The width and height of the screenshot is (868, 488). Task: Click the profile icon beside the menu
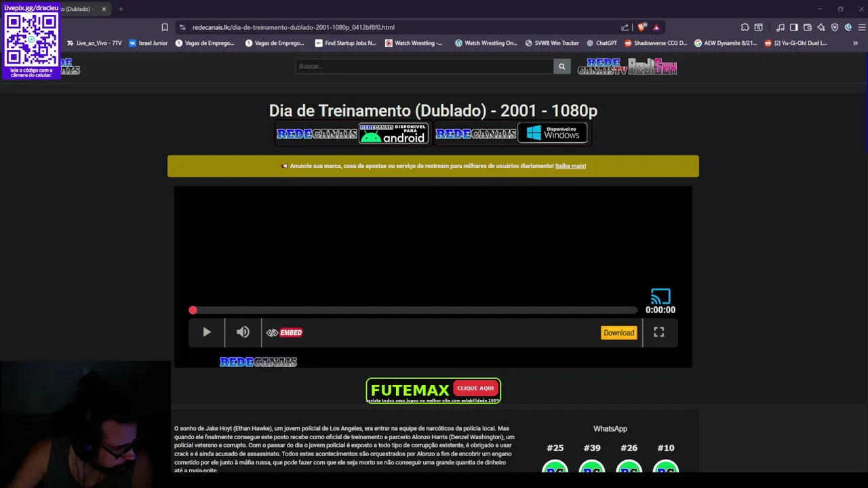[x=848, y=27]
